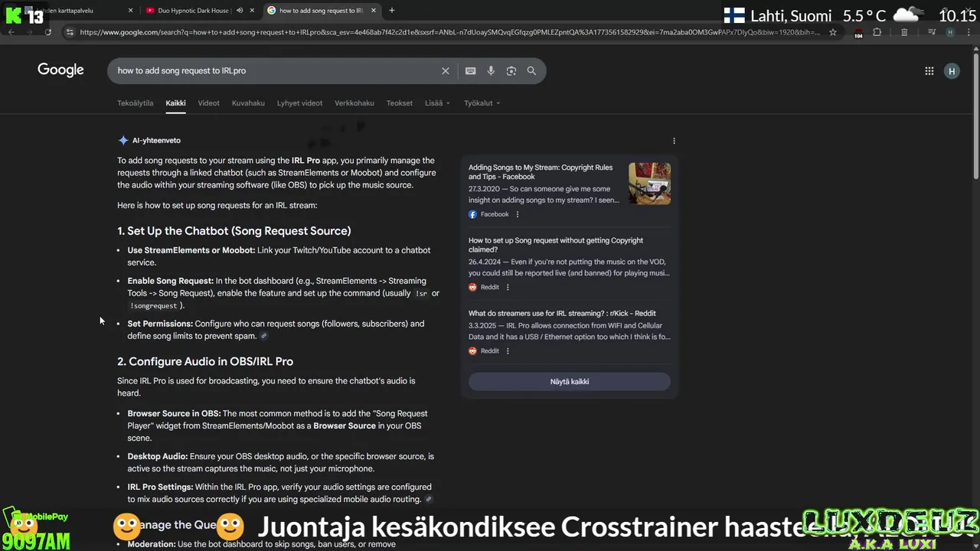Mute the Duo Hypnotic Dark House tab

coord(240,11)
